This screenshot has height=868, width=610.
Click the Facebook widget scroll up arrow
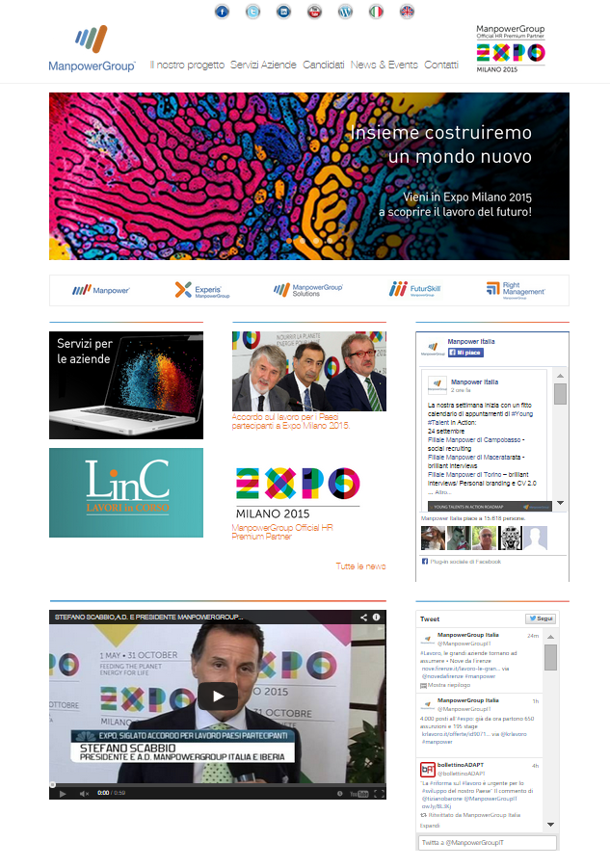tap(560, 376)
